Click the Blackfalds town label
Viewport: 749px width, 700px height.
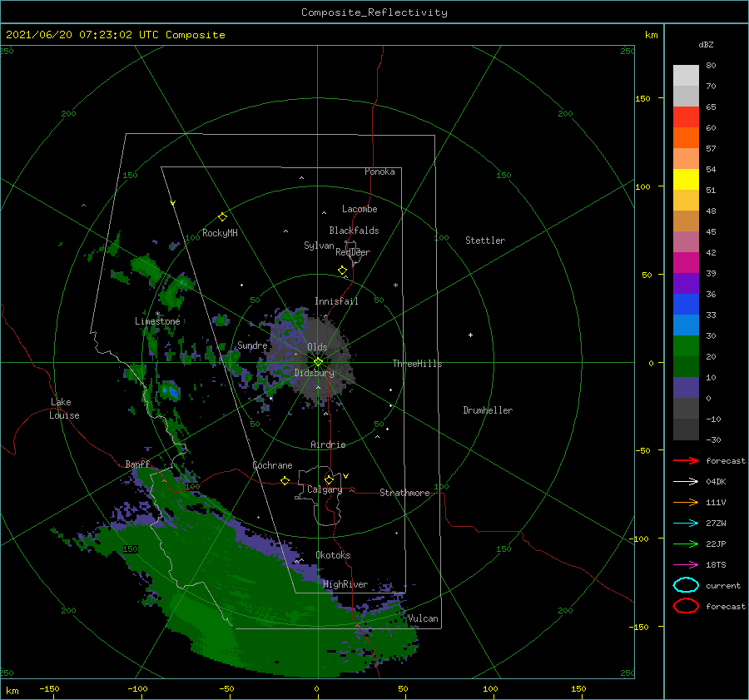pyautogui.click(x=354, y=231)
